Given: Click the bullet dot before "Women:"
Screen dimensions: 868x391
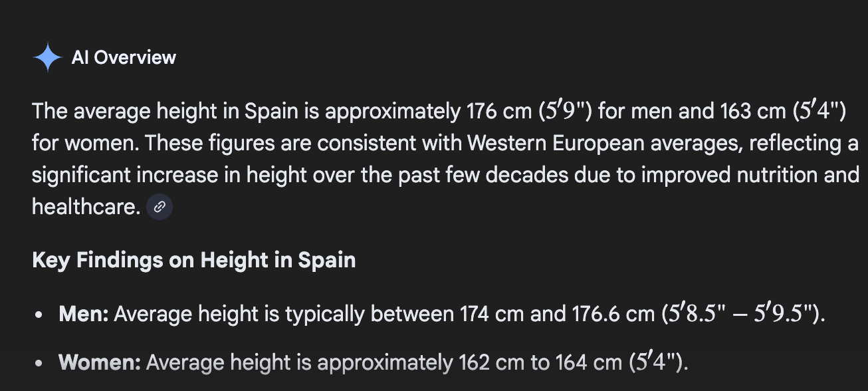Looking at the screenshot, I should point(41,363).
